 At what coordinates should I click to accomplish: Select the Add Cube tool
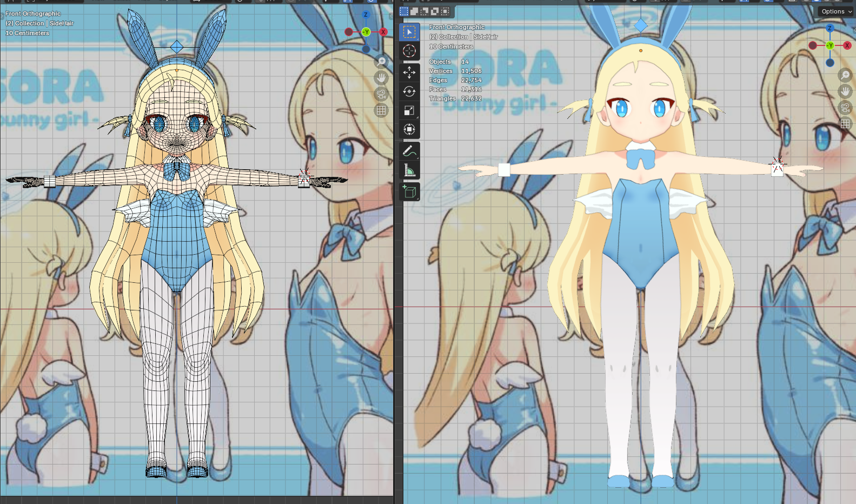pos(409,191)
